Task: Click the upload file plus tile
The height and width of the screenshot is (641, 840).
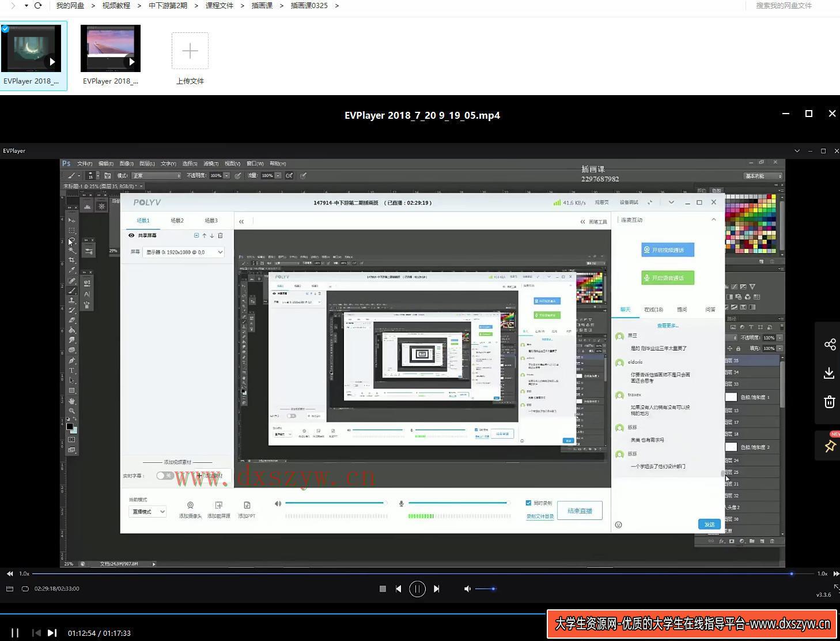Action: [x=190, y=51]
